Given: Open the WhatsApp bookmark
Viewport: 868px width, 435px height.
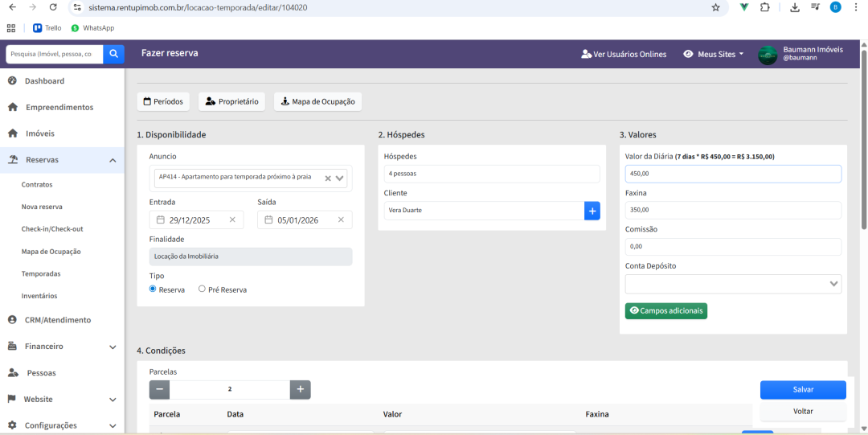Looking at the screenshot, I should coord(92,28).
